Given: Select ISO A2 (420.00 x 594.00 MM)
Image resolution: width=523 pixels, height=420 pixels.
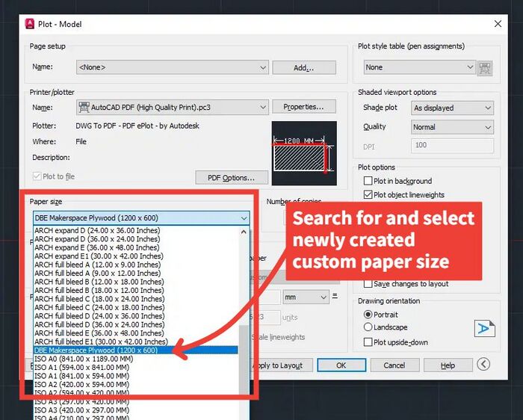Looking at the screenshot, I should (136, 385).
